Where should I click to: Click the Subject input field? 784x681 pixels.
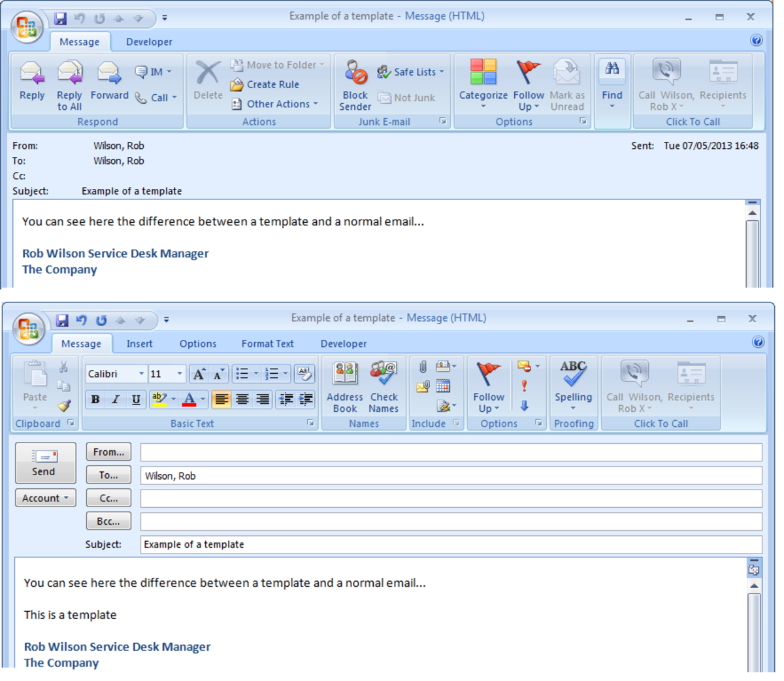click(451, 544)
